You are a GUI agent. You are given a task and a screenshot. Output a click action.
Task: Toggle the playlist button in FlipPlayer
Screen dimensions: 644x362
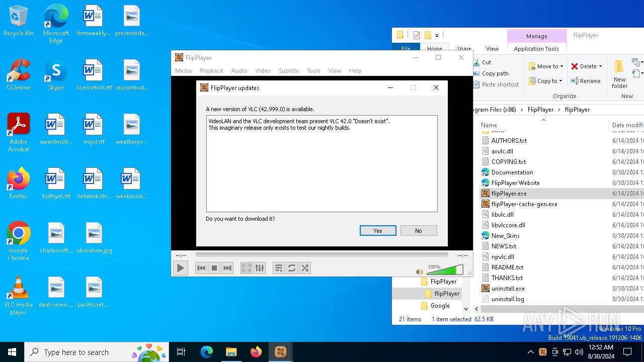point(279,268)
